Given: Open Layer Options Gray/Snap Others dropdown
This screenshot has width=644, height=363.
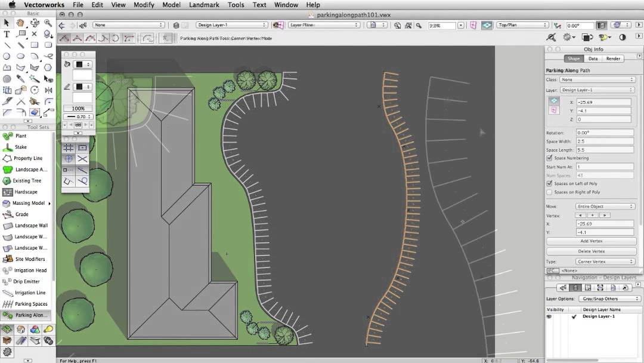Looking at the screenshot, I should point(610,299).
